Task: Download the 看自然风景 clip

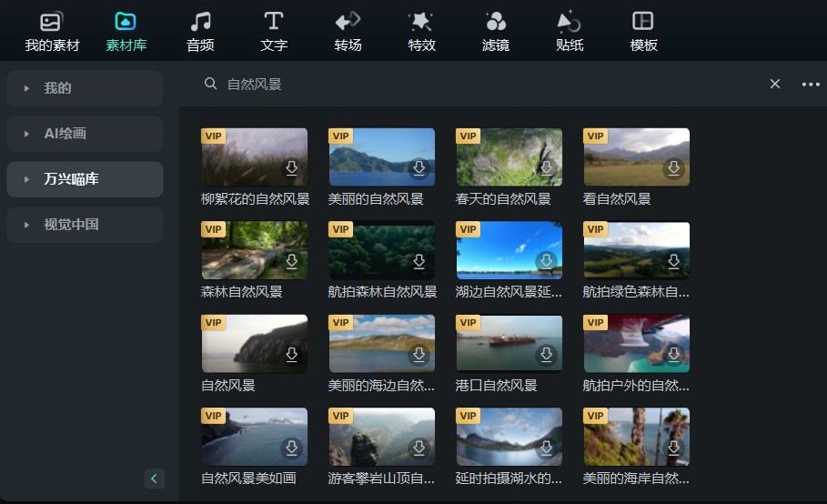Action: click(674, 168)
